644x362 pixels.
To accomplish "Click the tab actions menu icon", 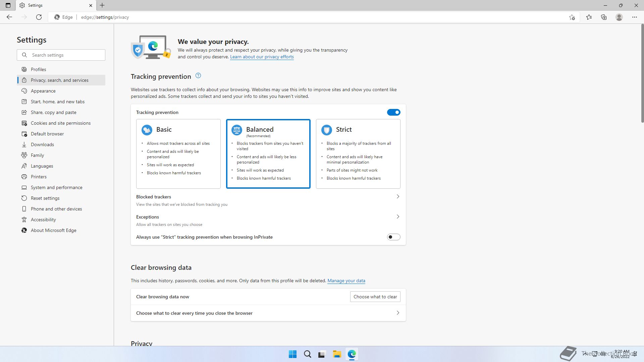I will coord(8,5).
